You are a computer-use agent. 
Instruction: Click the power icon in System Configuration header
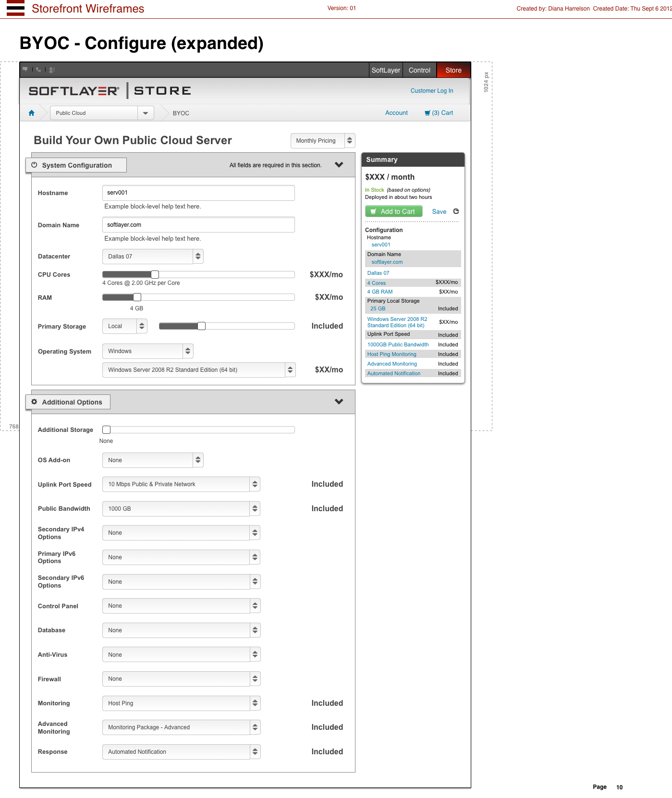point(34,165)
